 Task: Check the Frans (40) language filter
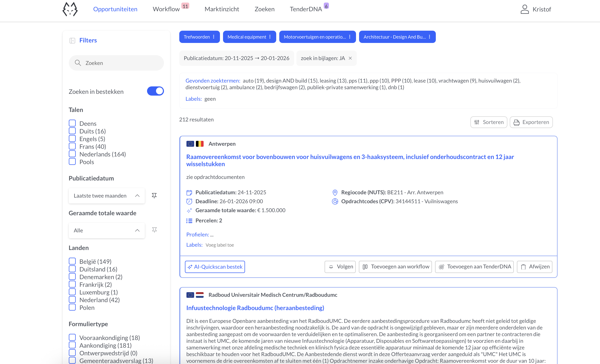[x=72, y=146]
